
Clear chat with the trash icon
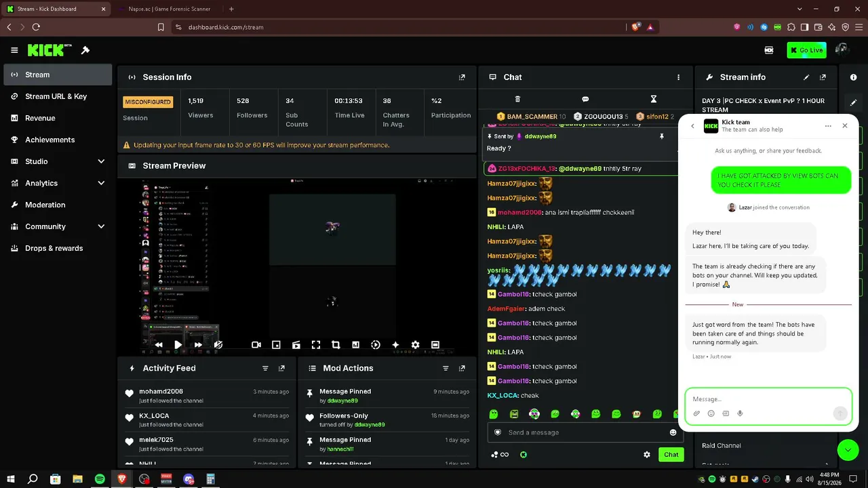click(517, 99)
